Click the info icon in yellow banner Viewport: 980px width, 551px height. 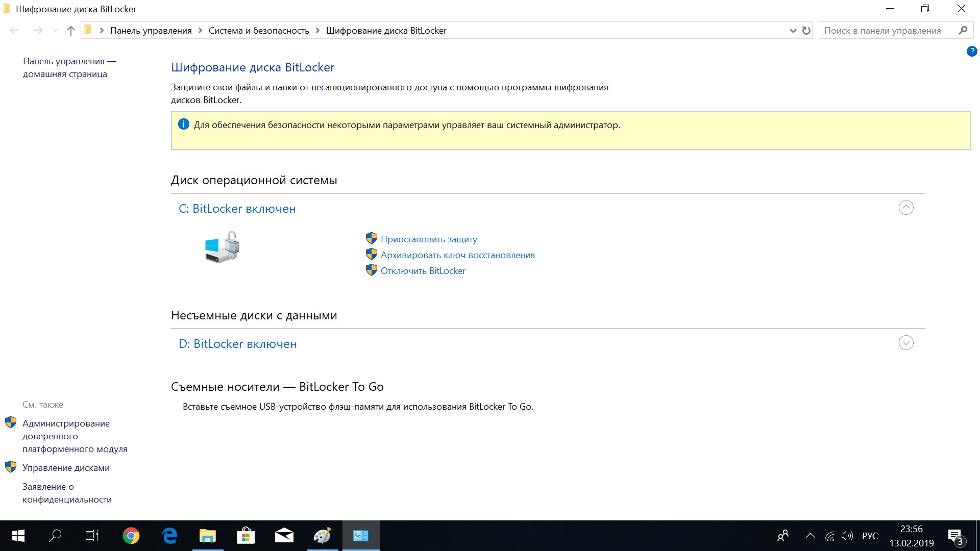[x=184, y=124]
